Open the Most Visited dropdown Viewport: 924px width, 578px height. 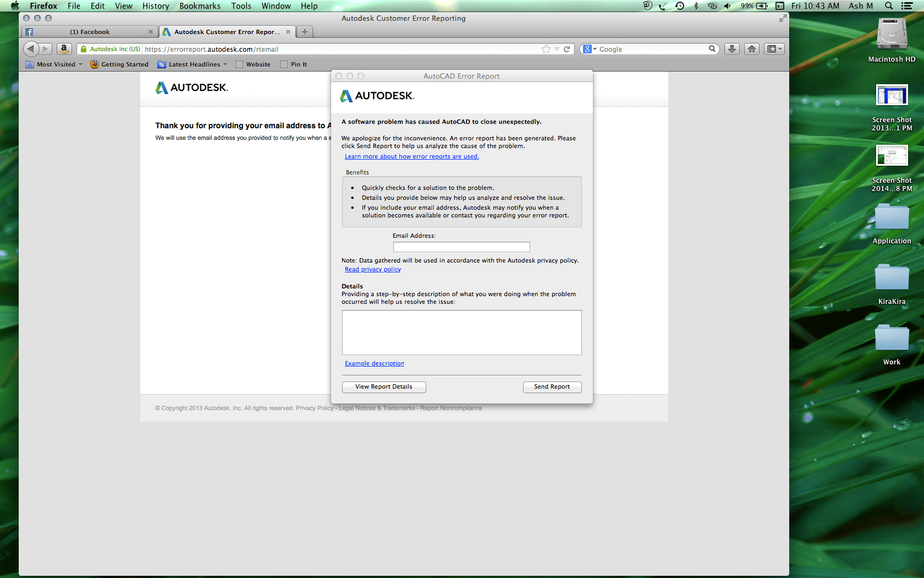point(79,64)
